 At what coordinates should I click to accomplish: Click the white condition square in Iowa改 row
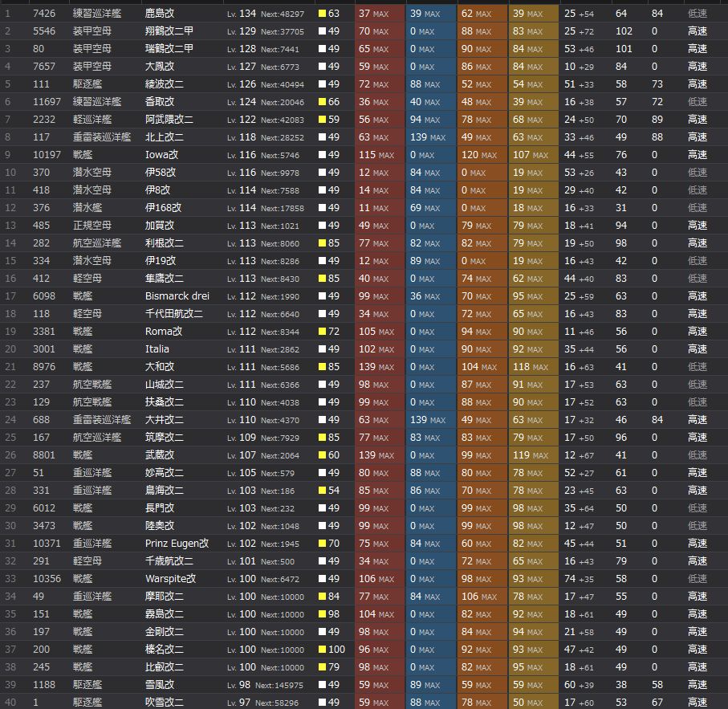pyautogui.click(x=322, y=155)
